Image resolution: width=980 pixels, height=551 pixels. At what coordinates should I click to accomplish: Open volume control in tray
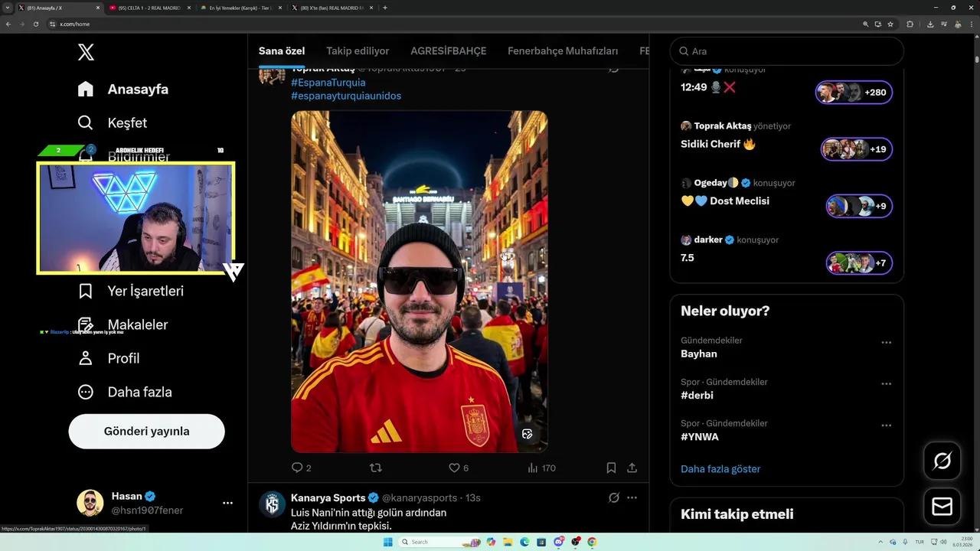tap(943, 542)
